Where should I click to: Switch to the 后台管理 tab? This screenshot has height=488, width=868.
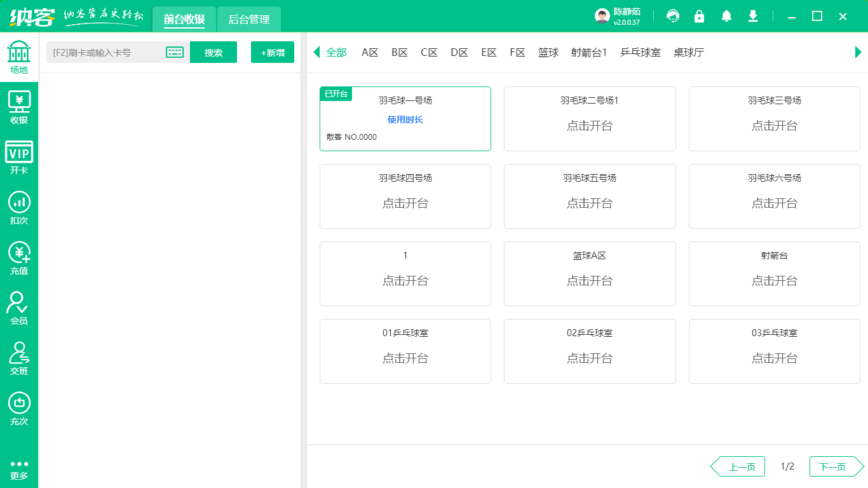pyautogui.click(x=248, y=19)
